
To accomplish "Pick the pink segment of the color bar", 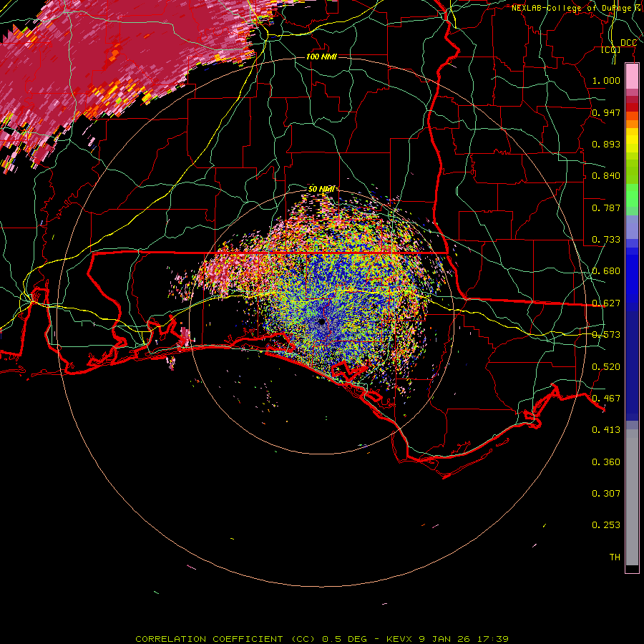I will [x=632, y=77].
